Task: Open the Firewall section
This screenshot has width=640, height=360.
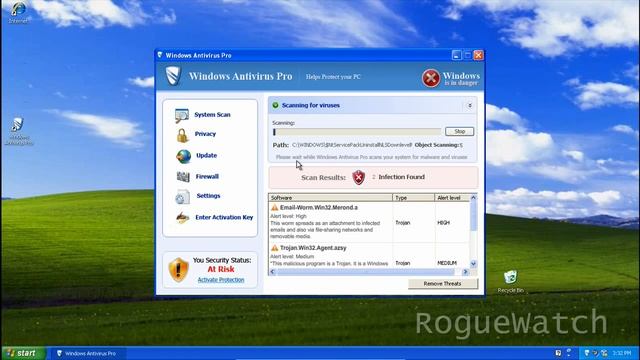Action: pos(207,177)
